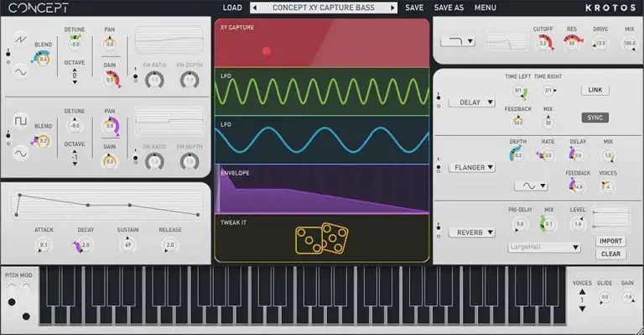Image resolution: width=644 pixels, height=335 pixels.
Task: Click the purple Envelope modulator panel
Action: [322, 189]
